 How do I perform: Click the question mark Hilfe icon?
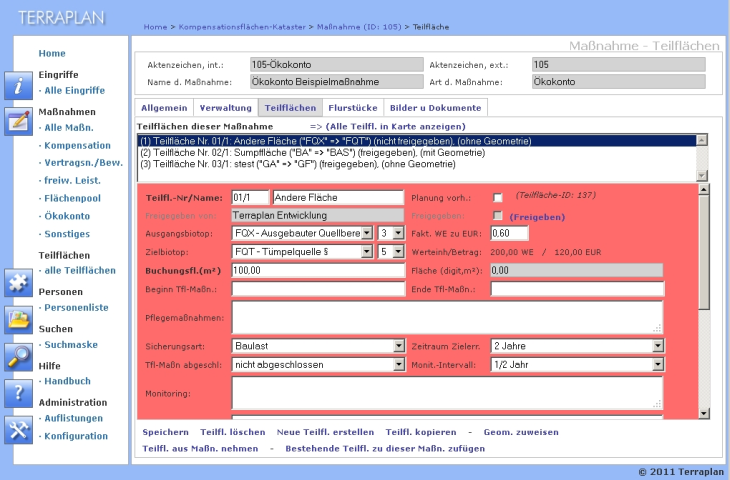[x=18, y=394]
